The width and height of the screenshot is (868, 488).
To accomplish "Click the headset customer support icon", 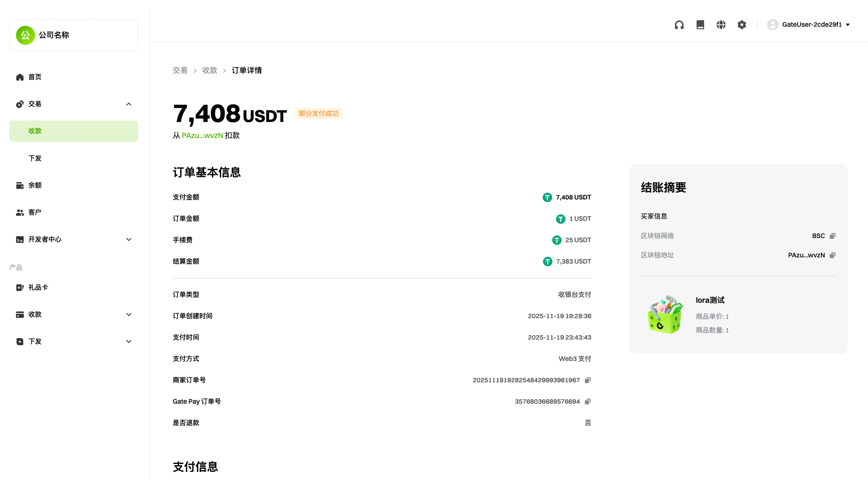I will pos(679,25).
